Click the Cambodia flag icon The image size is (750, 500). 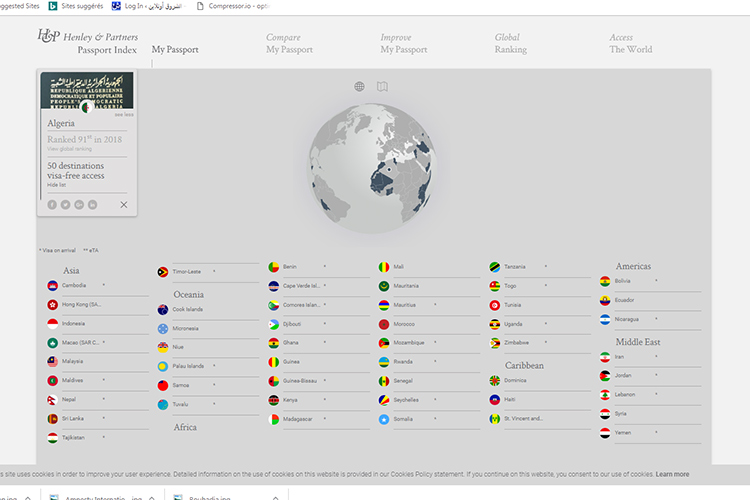point(53,286)
